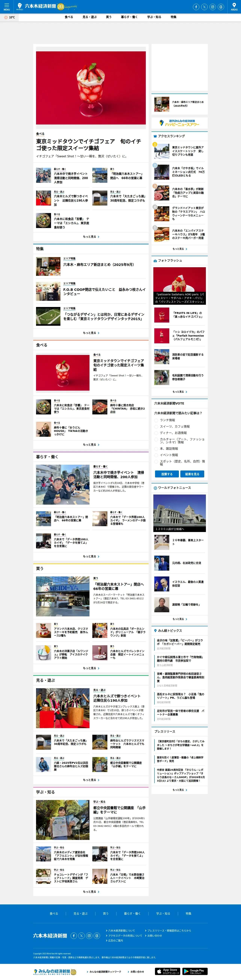
Task: Open the １２００人超が立候補へ world photo
Action: (x=180, y=513)
